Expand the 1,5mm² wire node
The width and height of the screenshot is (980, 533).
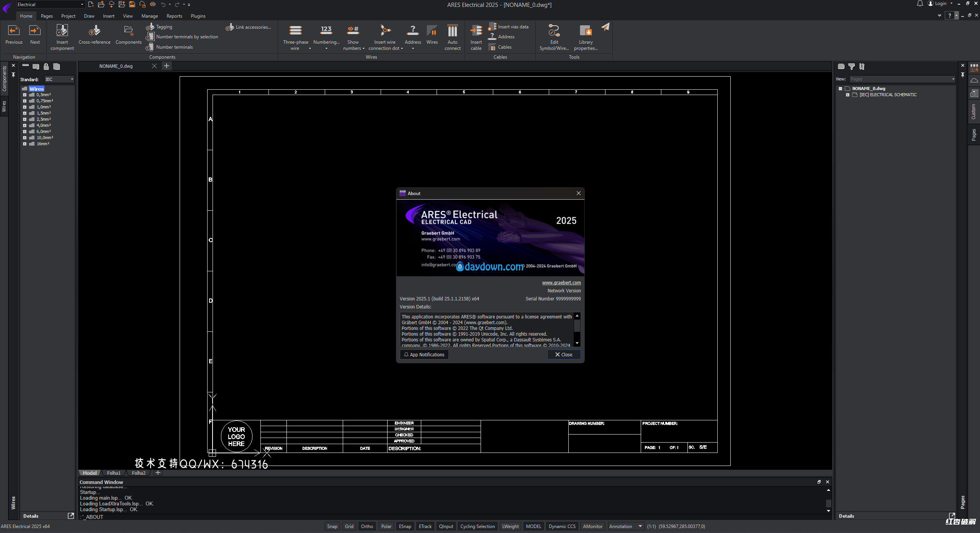tap(25, 113)
